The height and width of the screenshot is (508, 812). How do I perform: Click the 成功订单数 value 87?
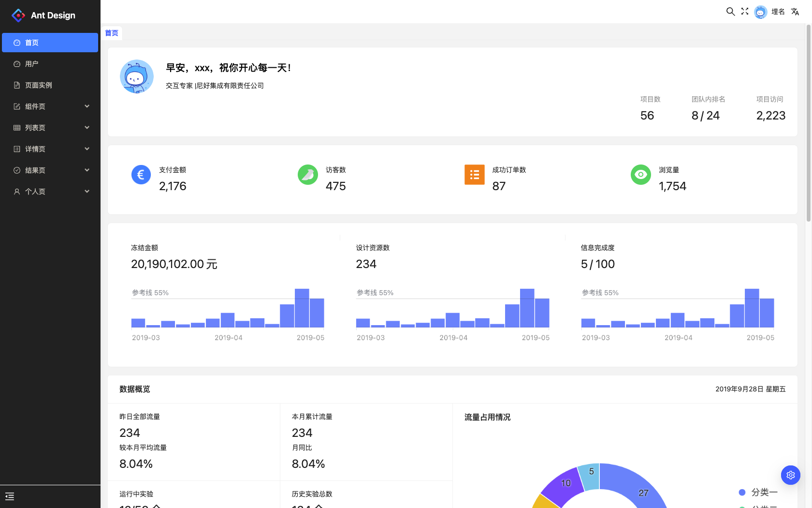(499, 186)
